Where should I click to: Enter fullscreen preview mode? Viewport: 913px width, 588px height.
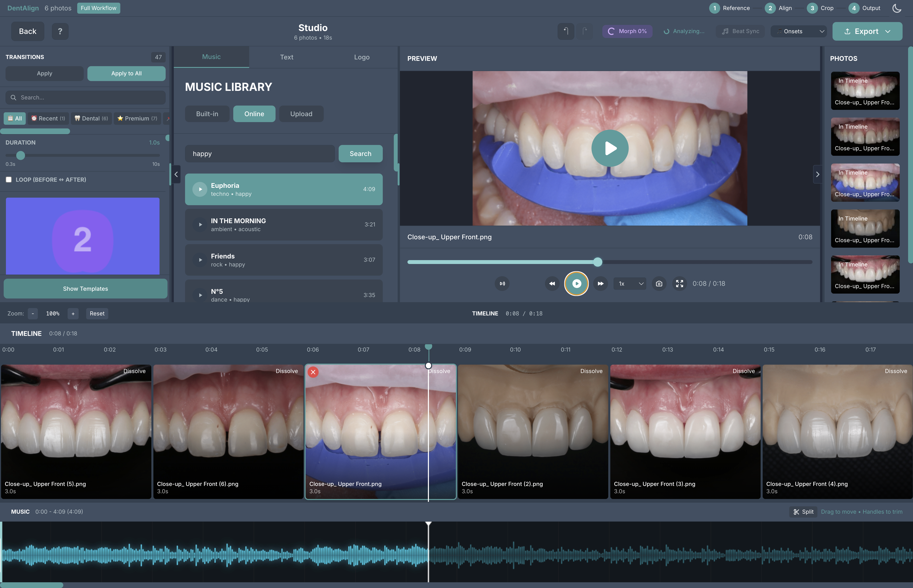[x=680, y=284]
